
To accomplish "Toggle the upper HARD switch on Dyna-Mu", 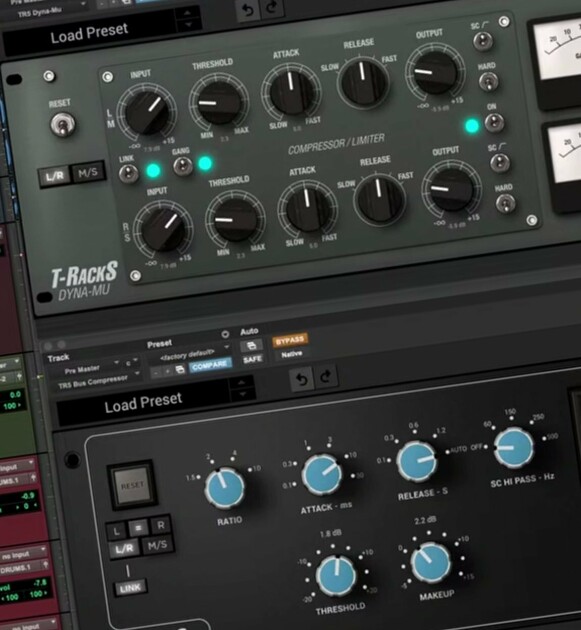I will [489, 82].
